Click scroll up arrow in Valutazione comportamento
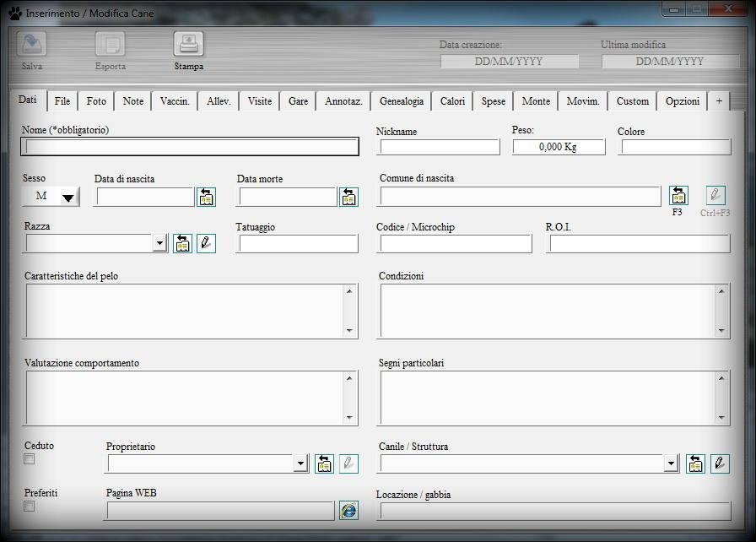Image resolution: width=756 pixels, height=542 pixels. pyautogui.click(x=349, y=378)
